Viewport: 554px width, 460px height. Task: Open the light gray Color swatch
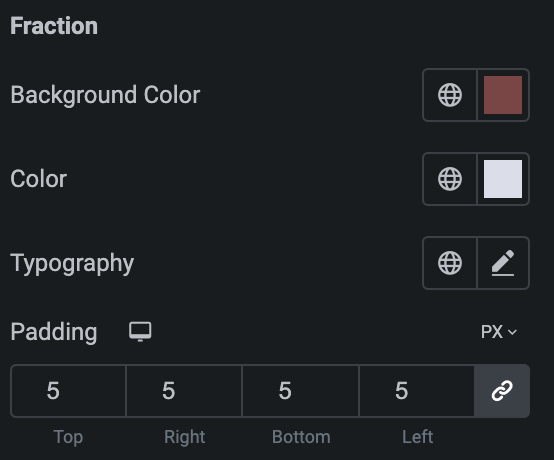(503, 179)
